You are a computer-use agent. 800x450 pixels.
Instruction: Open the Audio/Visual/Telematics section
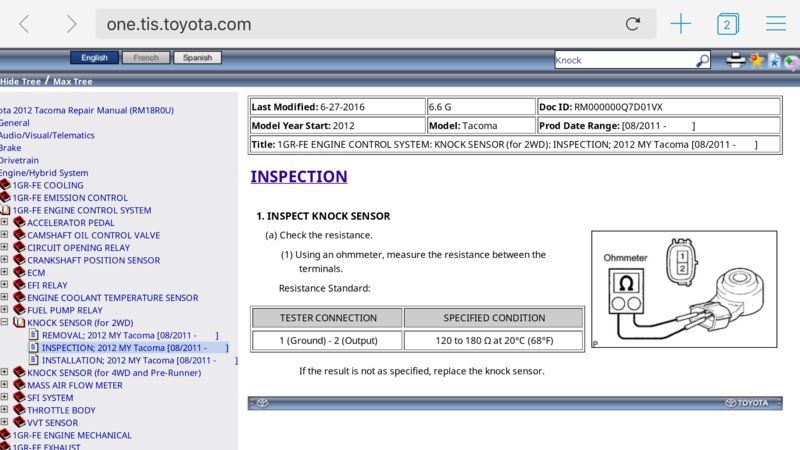click(47, 135)
